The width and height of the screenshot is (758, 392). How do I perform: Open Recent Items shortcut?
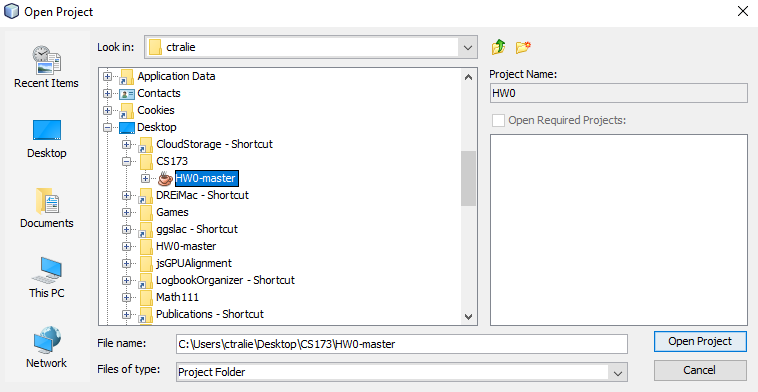point(46,68)
